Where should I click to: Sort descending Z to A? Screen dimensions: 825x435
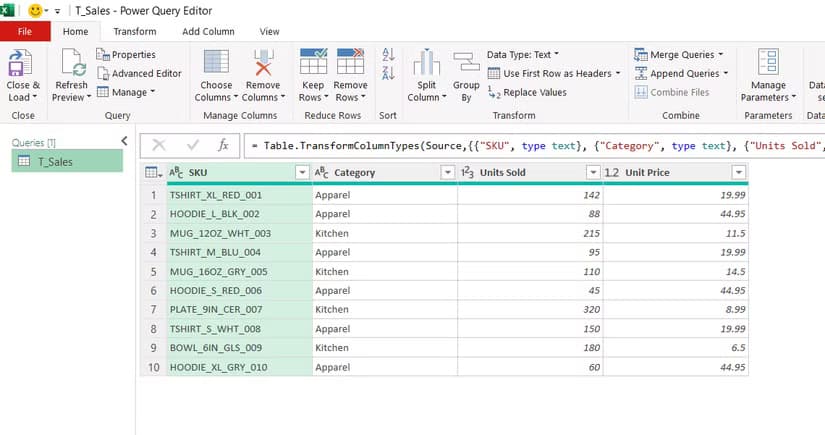388,73
